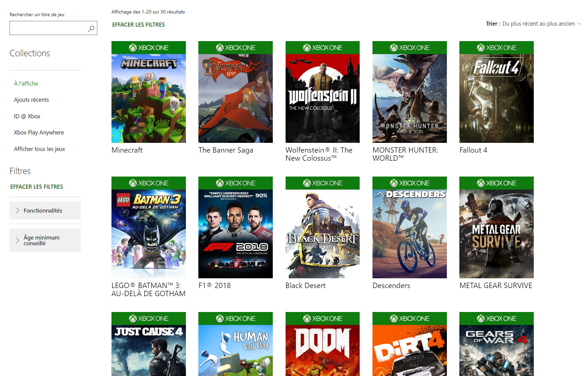588x376 pixels.
Task: Click Afficher tous les jeux
Action: click(x=39, y=149)
